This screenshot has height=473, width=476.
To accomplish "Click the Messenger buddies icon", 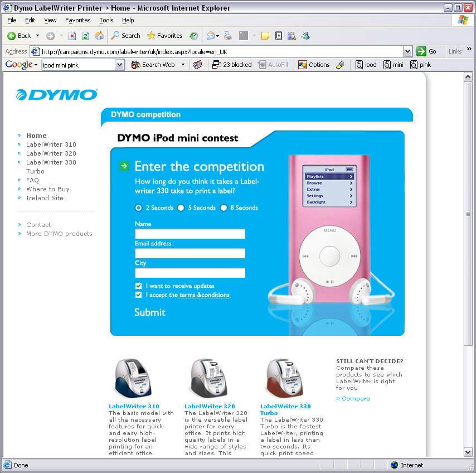I will pyautogui.click(x=305, y=36).
